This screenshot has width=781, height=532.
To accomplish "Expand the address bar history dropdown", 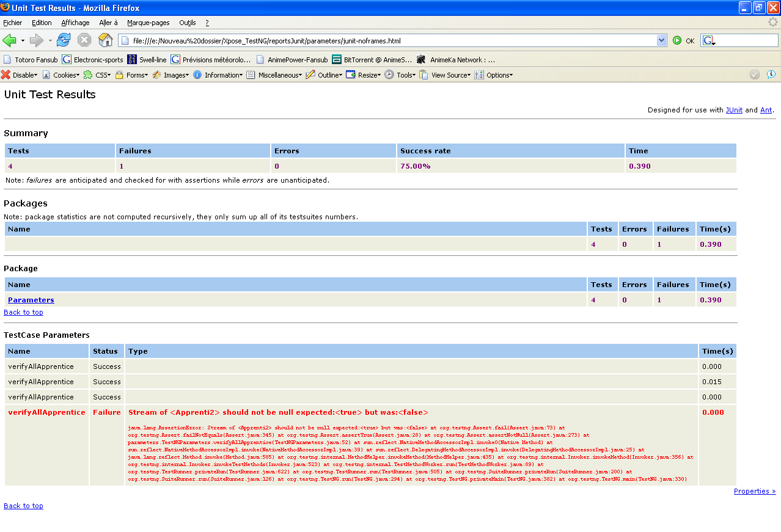I will coord(661,41).
